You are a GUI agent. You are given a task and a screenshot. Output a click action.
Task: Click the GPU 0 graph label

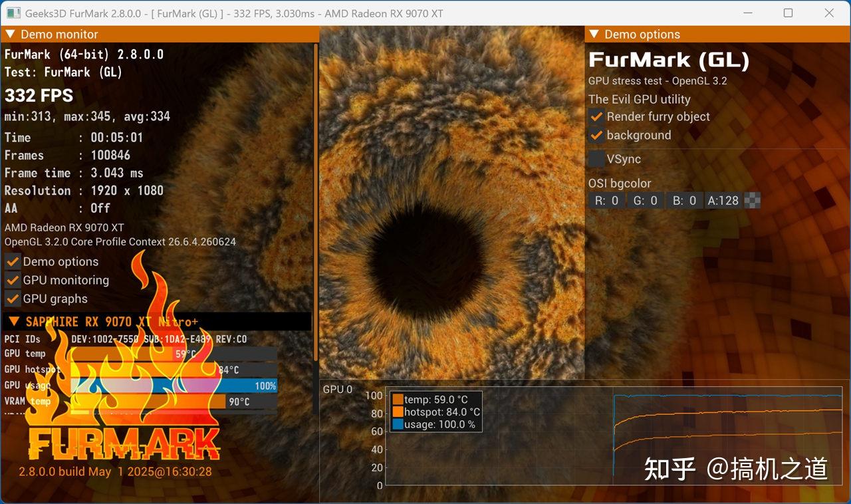pos(338,390)
